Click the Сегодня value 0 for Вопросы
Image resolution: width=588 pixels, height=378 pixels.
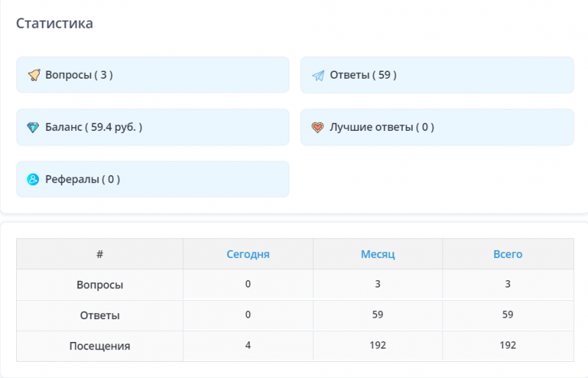pos(248,284)
